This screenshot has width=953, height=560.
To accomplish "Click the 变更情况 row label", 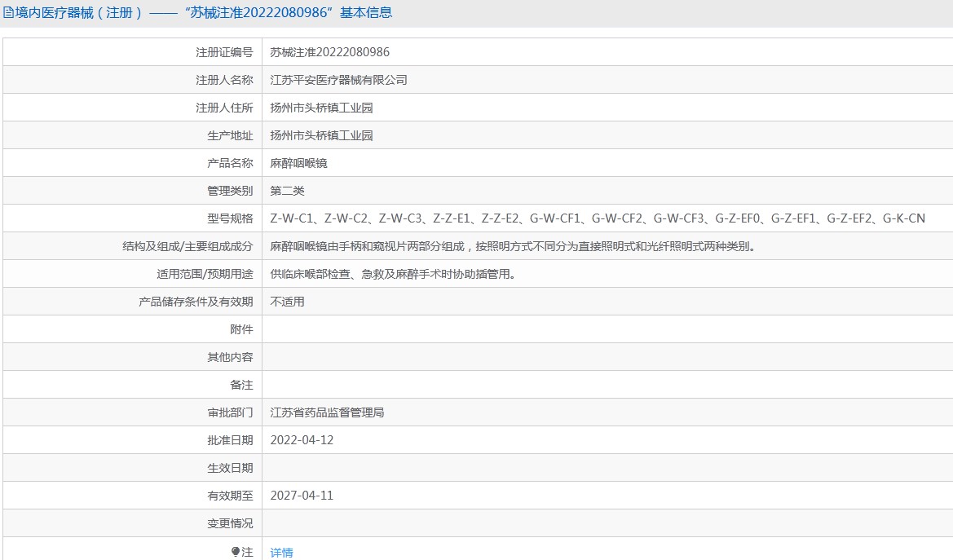I will pyautogui.click(x=230, y=523).
